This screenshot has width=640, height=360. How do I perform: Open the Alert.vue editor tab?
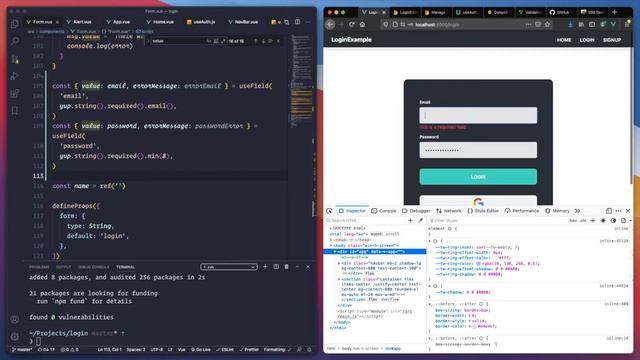pyautogui.click(x=79, y=22)
